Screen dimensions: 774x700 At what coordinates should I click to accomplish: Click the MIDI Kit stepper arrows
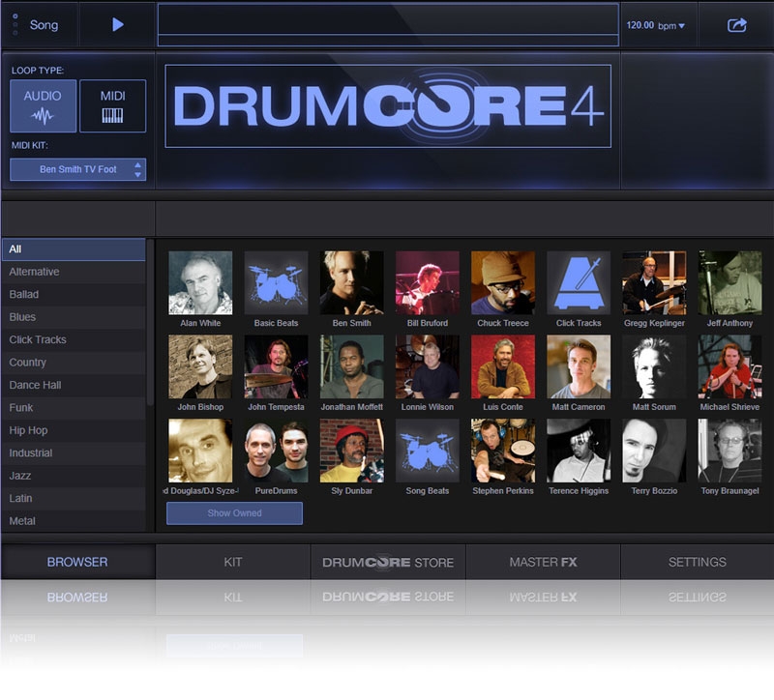click(138, 169)
